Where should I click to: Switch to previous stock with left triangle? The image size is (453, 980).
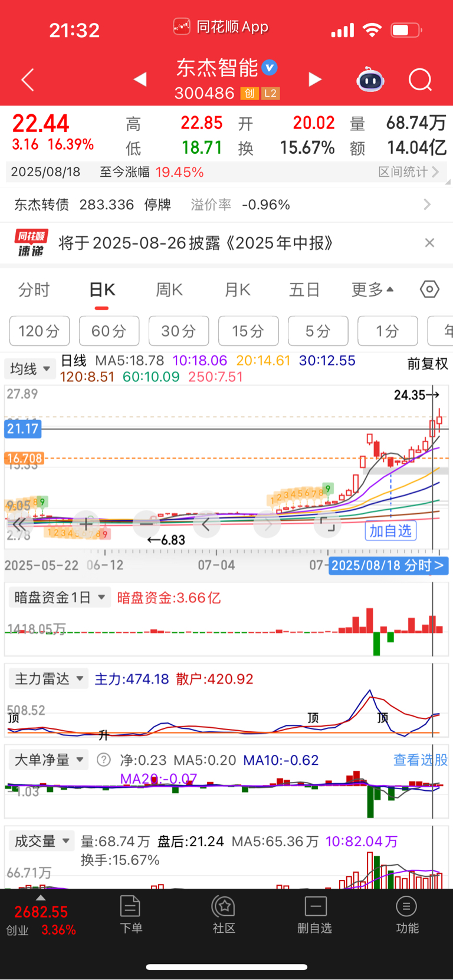tap(140, 79)
